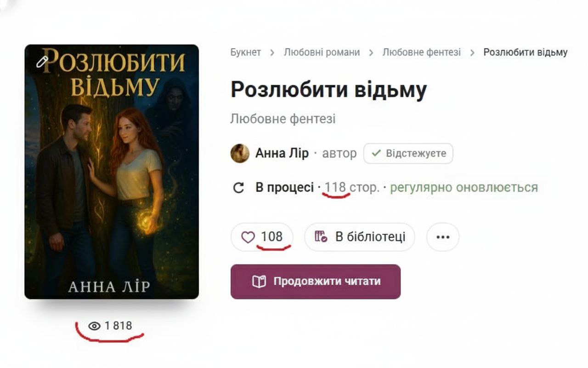The height and width of the screenshot is (368, 588).
Task: Toggle the В бібліотеці library button
Action: (360, 237)
